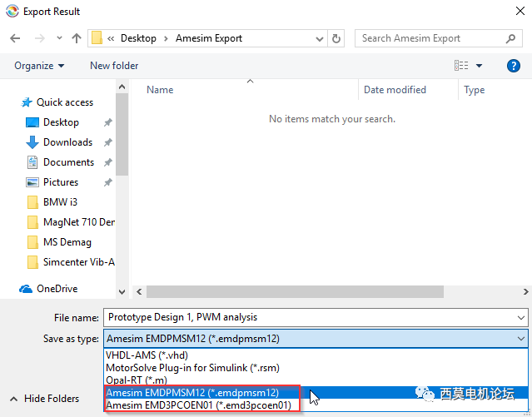Close the Export Result dialog
This screenshot has width=532, height=417.
(x=520, y=11)
